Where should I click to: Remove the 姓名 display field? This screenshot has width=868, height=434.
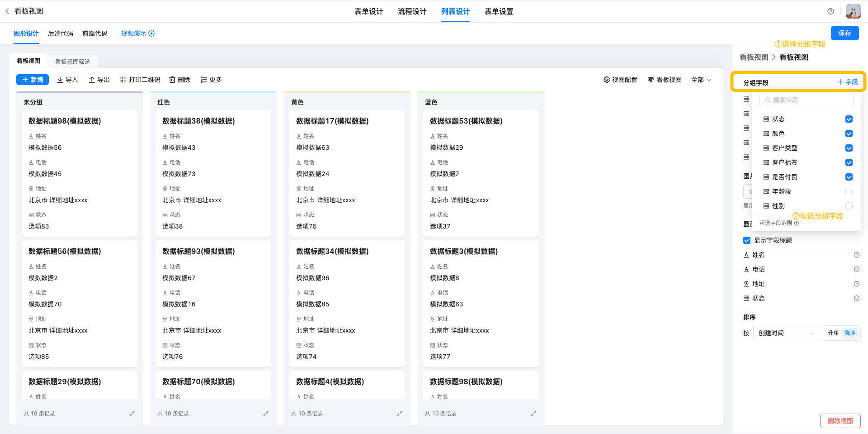tap(856, 255)
